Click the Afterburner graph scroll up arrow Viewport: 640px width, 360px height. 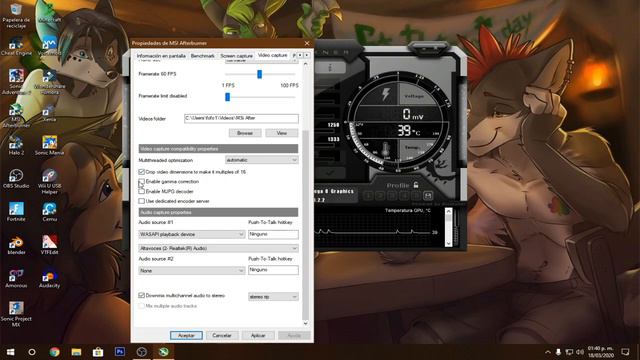(448, 211)
